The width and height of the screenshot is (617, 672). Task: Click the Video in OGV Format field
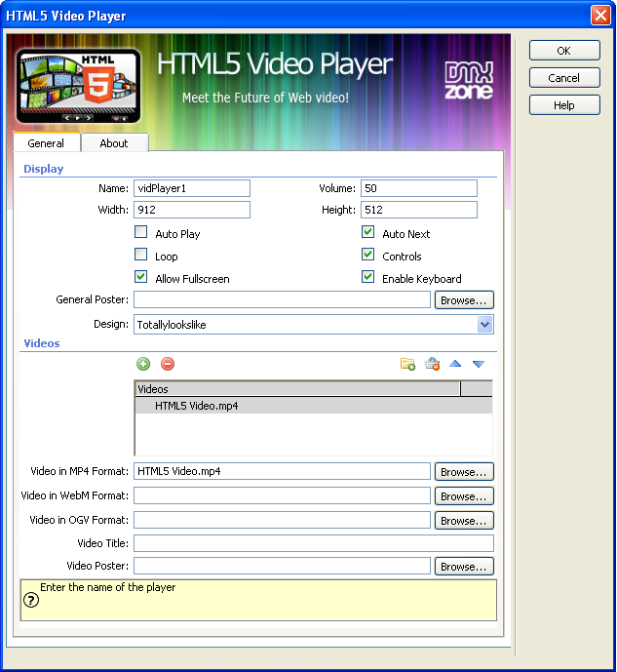[x=282, y=520]
